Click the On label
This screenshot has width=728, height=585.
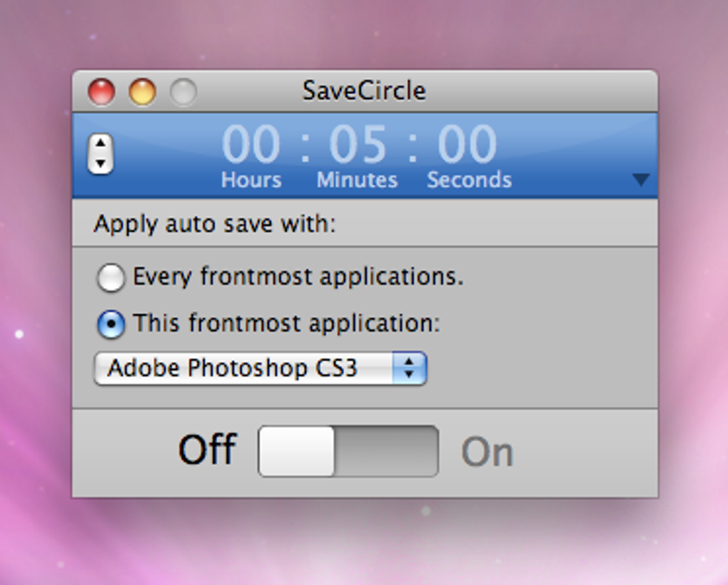point(488,449)
